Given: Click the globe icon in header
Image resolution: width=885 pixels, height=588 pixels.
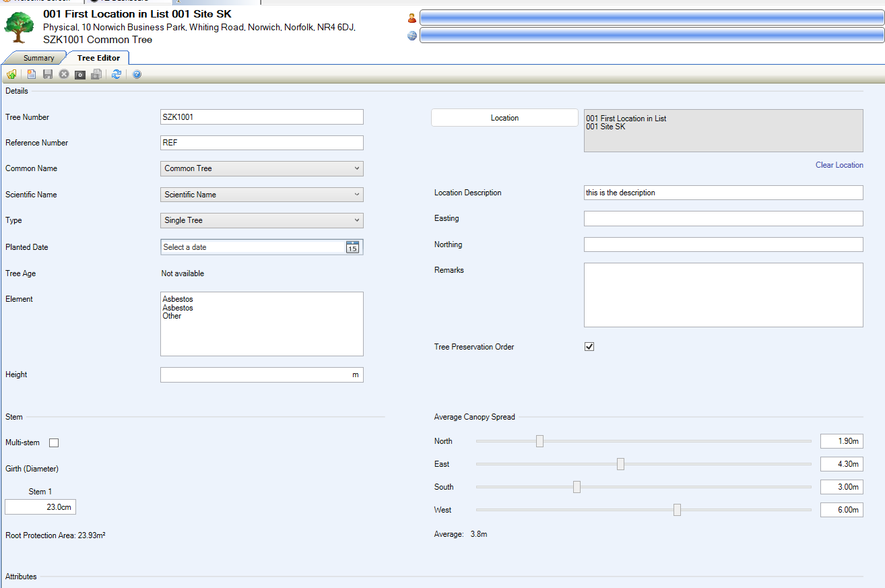Looking at the screenshot, I should (x=412, y=36).
